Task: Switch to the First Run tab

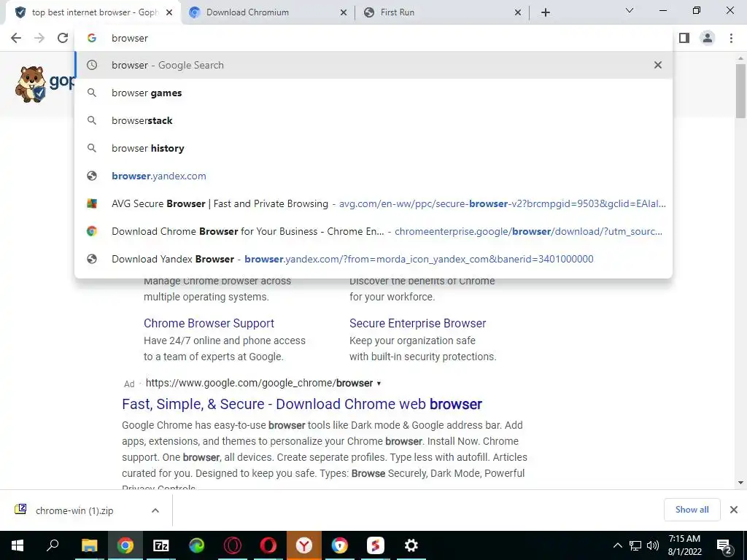Action: (x=442, y=12)
